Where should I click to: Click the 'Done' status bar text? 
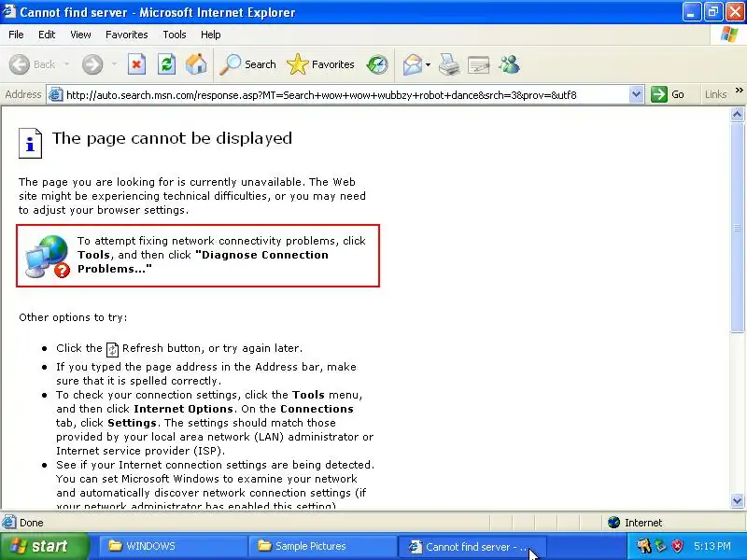click(32, 523)
